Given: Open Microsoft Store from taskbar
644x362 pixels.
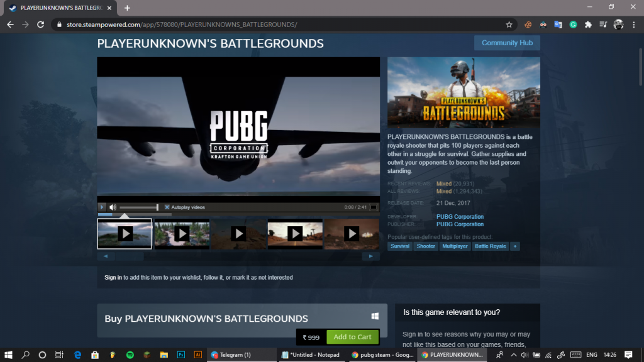Looking at the screenshot, I should click(x=95, y=354).
